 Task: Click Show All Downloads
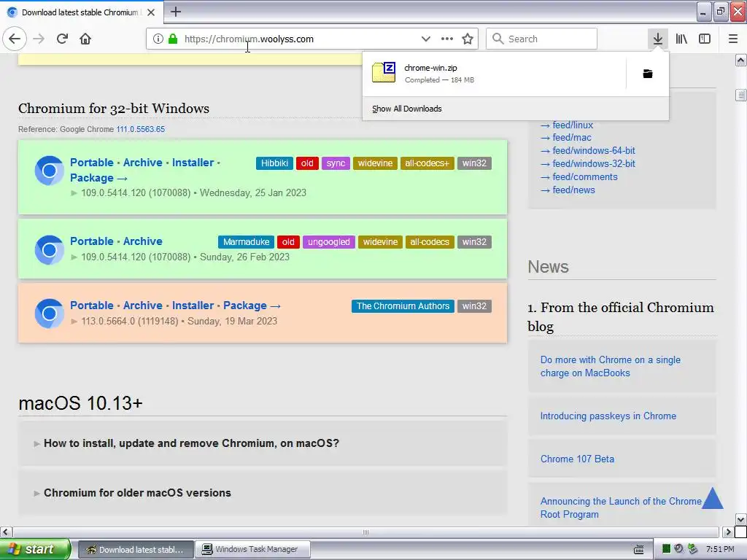pos(407,109)
